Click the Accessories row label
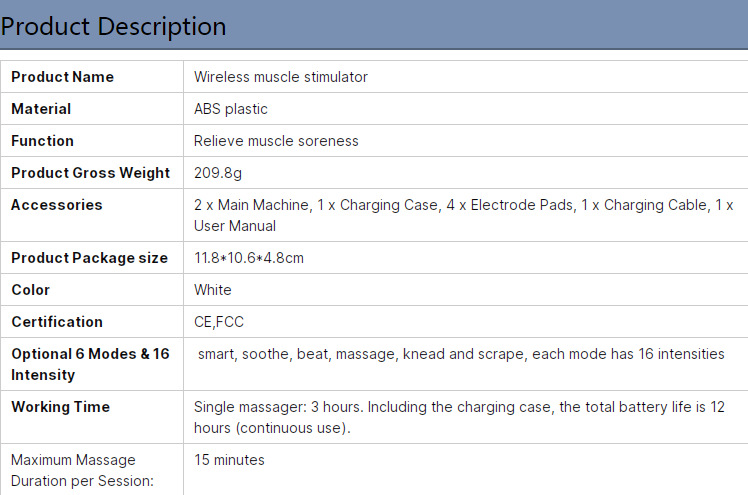Image resolution: width=748 pixels, height=495 pixels. [x=56, y=205]
